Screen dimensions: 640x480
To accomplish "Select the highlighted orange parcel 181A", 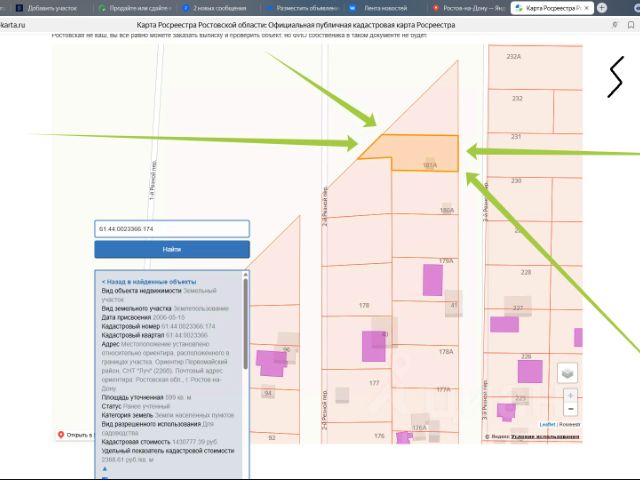I will click(420, 151).
